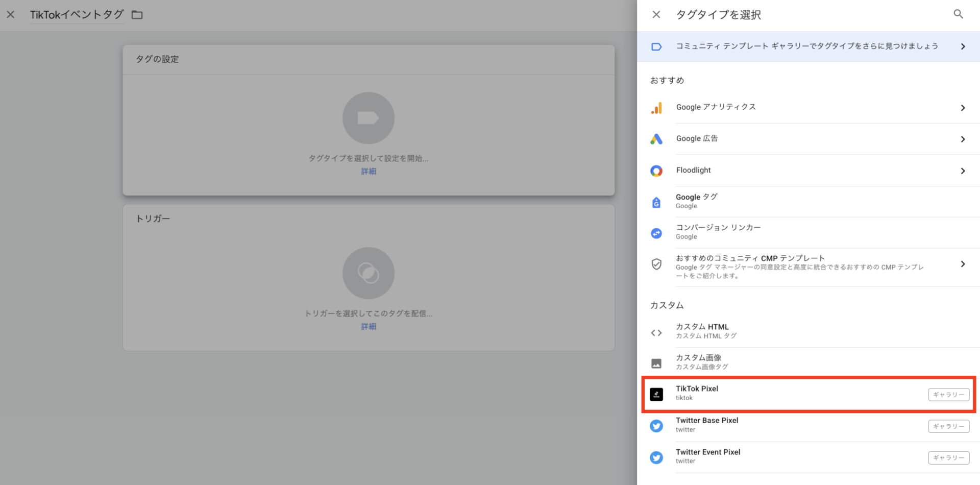Open search in tag type panel
The width and height of the screenshot is (980, 485).
click(958, 14)
